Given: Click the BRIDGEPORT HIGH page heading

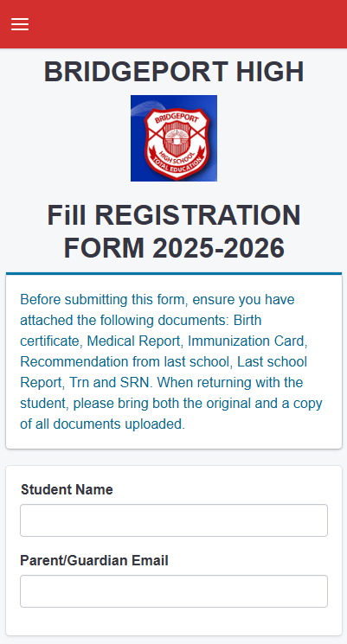Looking at the screenshot, I should click(174, 72).
